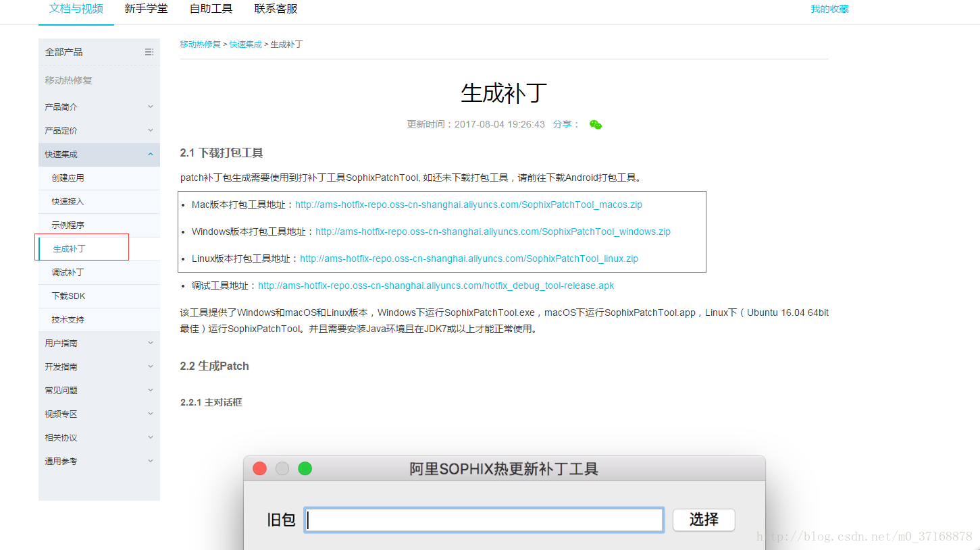
Task: Click the red close button of SOPHIX tool
Action: 259,468
